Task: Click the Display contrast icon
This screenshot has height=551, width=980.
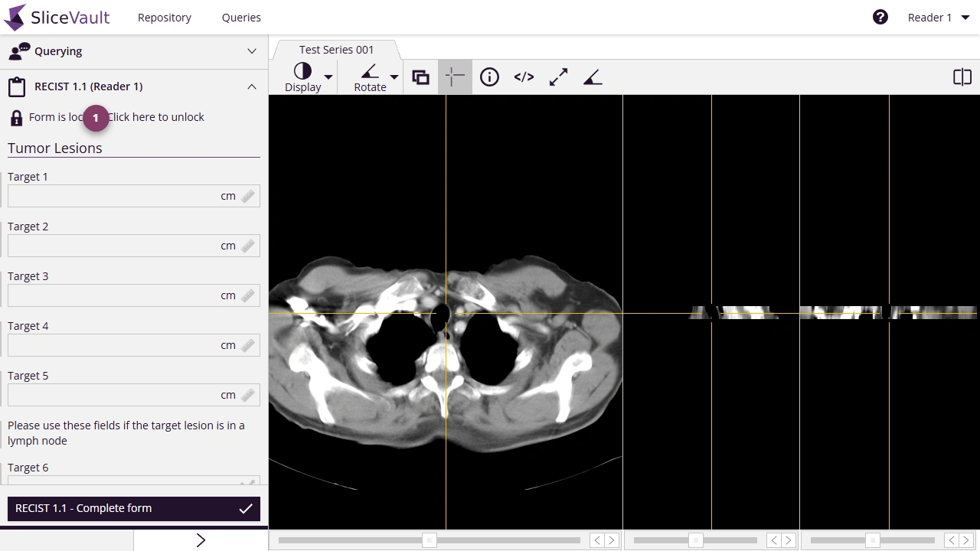Action: [302, 71]
